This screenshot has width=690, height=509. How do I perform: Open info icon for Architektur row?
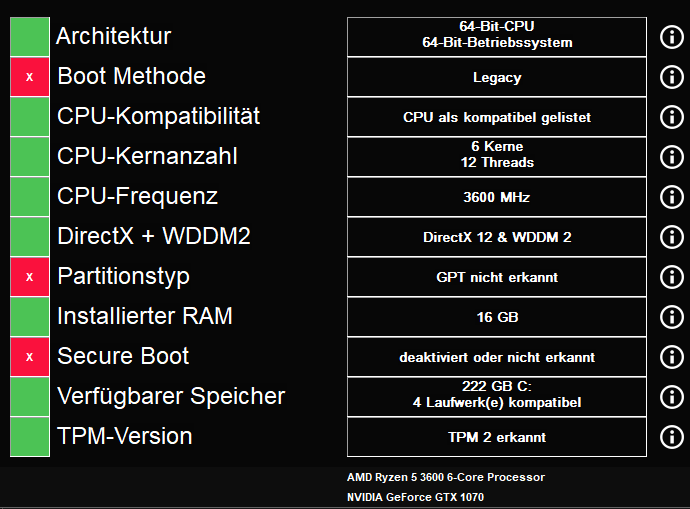pyautogui.click(x=672, y=37)
